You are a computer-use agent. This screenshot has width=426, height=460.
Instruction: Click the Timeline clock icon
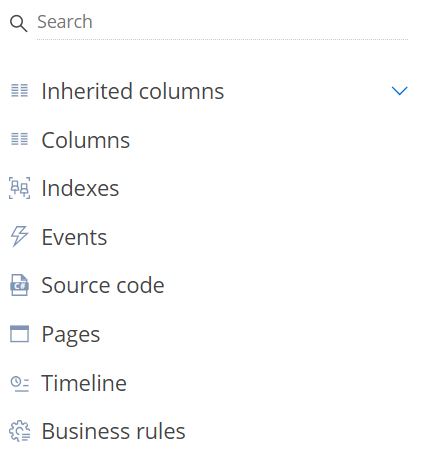pos(20,383)
